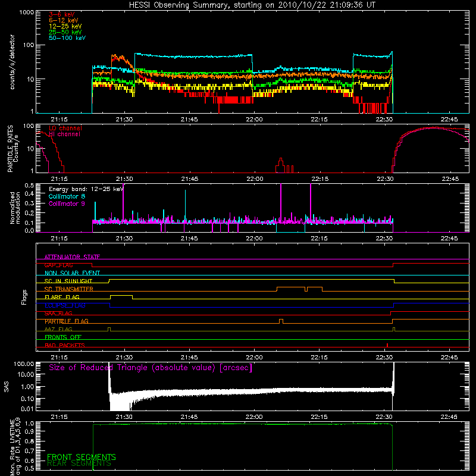
Task: Click the 'ECLIPSE_FLAG' label
Action: [x=65, y=305]
